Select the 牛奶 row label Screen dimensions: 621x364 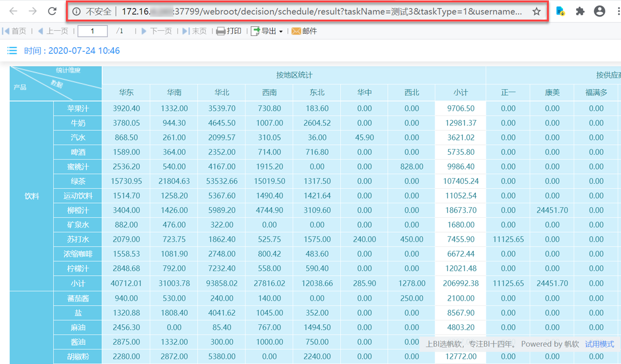78,123
